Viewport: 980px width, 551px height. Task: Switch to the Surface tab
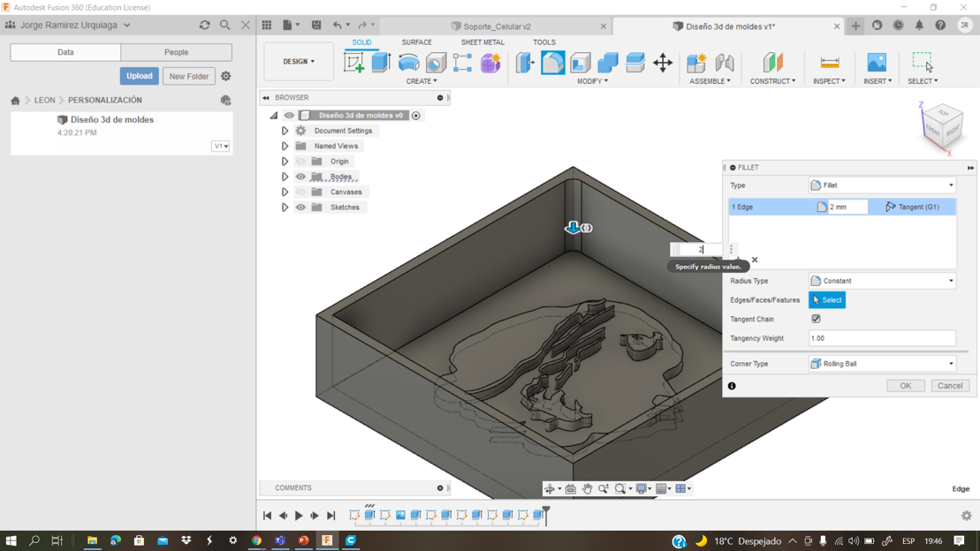click(x=416, y=42)
